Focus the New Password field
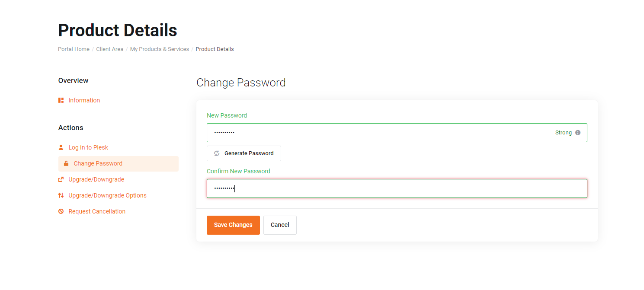The image size is (644, 290). coord(397,133)
